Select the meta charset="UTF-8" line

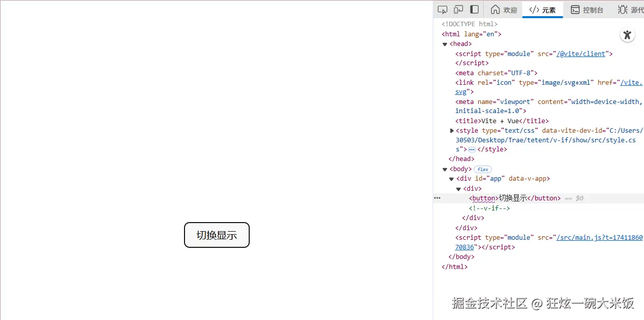coord(496,73)
